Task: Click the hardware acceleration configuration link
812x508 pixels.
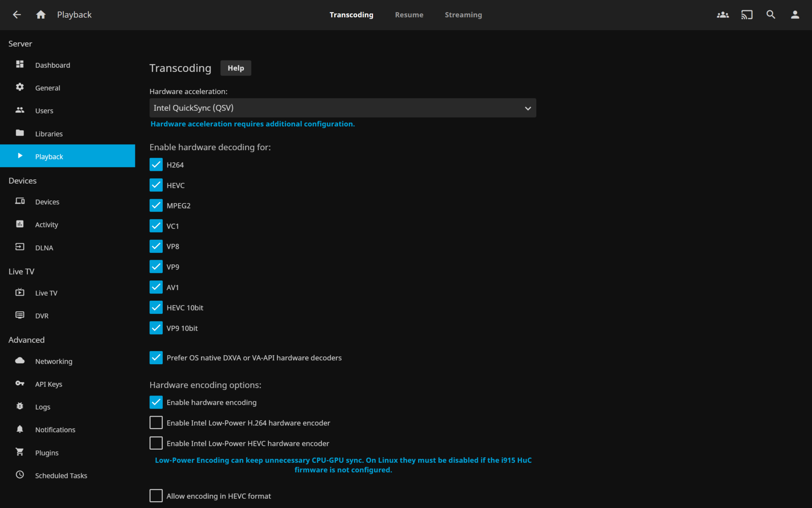Action: (x=252, y=124)
